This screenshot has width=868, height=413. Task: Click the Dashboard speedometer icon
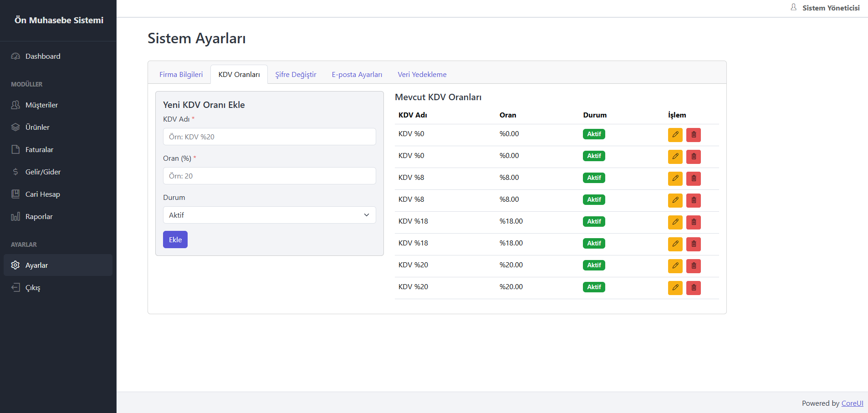(15, 56)
